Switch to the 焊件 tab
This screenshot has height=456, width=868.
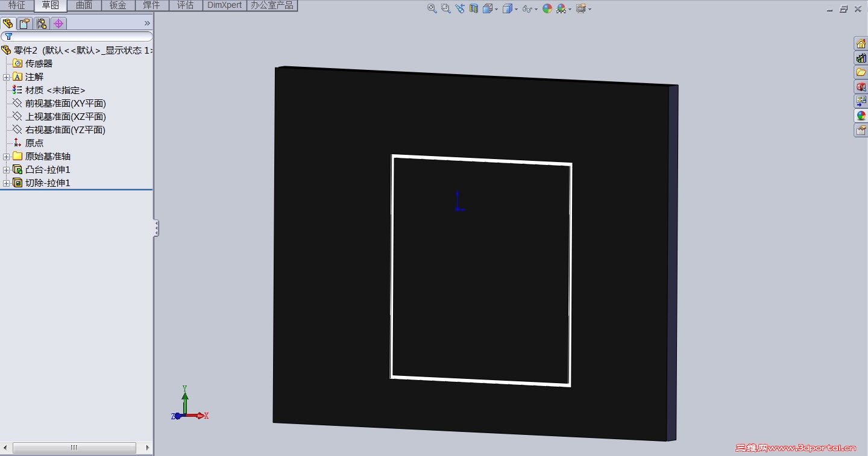[152, 5]
